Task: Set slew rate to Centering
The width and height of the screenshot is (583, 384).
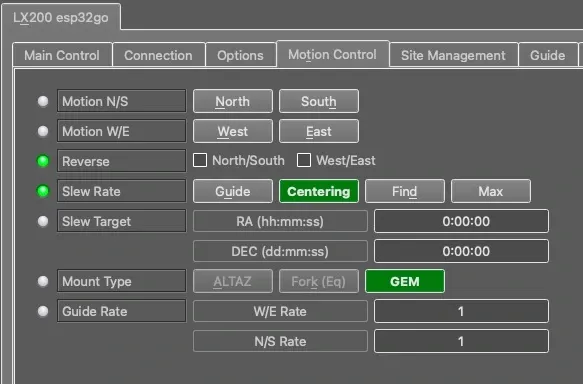Action: pos(319,191)
